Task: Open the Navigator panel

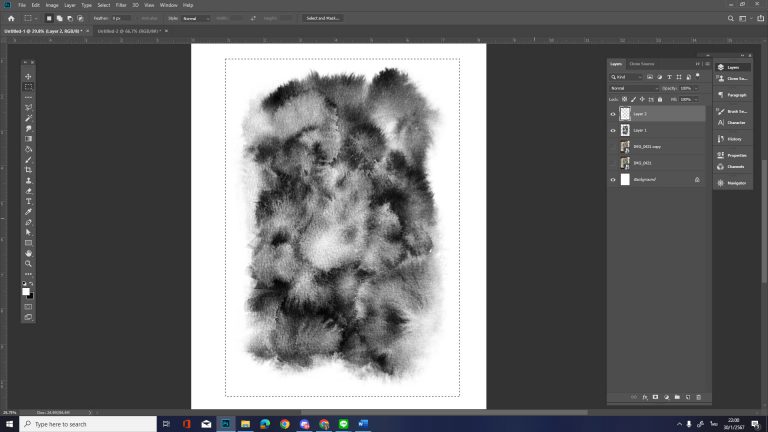Action: click(x=736, y=183)
